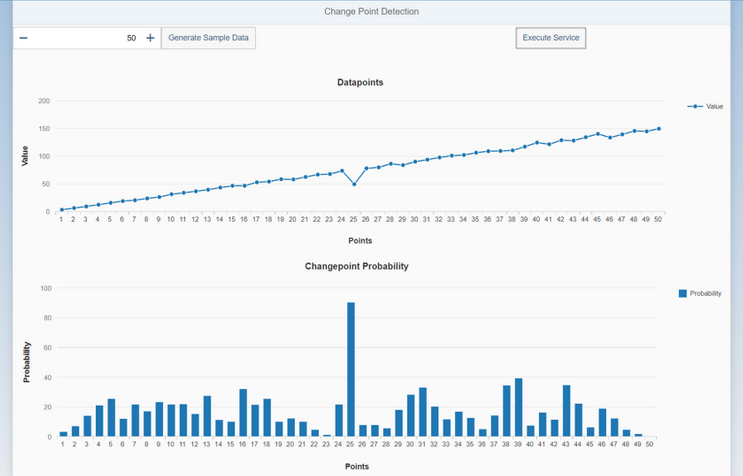Click the minus icon to decrease point count

coord(24,38)
